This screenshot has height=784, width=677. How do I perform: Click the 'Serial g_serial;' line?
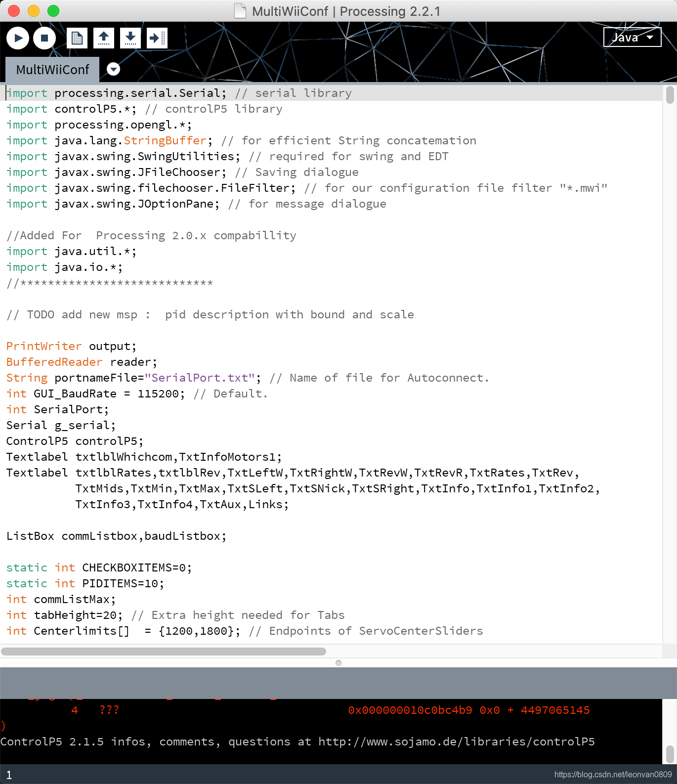click(x=61, y=426)
